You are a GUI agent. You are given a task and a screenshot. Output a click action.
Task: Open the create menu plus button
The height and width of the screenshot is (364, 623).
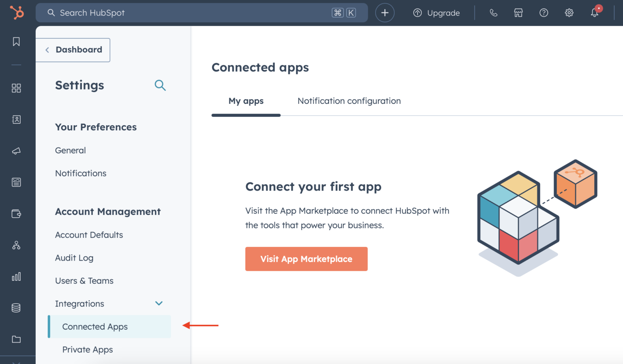pyautogui.click(x=385, y=13)
